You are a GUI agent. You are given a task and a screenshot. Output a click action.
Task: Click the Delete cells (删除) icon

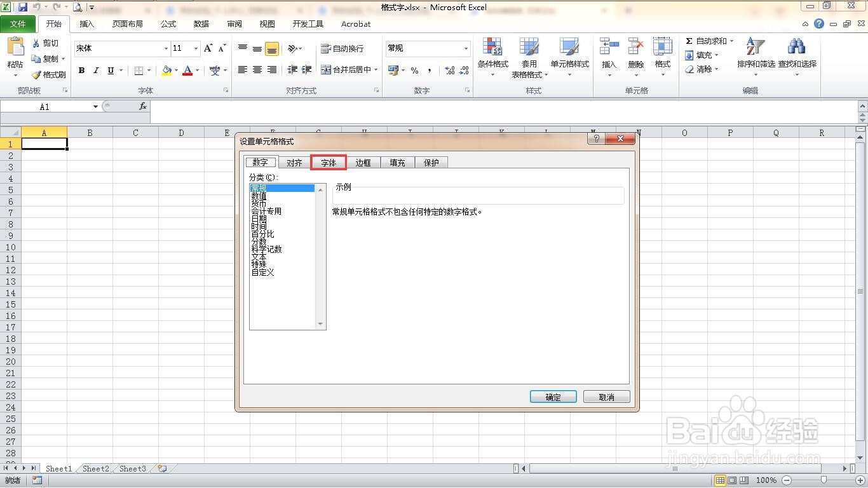tap(635, 47)
